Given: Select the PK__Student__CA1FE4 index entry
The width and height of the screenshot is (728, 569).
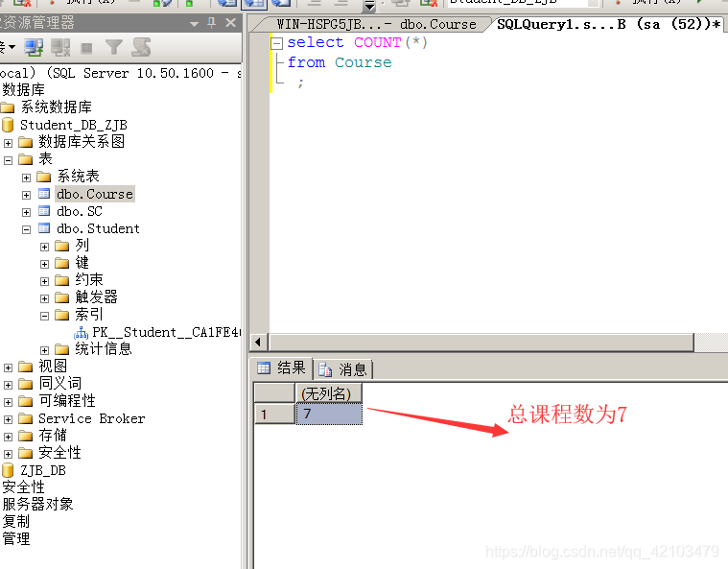Looking at the screenshot, I should tap(166, 333).
